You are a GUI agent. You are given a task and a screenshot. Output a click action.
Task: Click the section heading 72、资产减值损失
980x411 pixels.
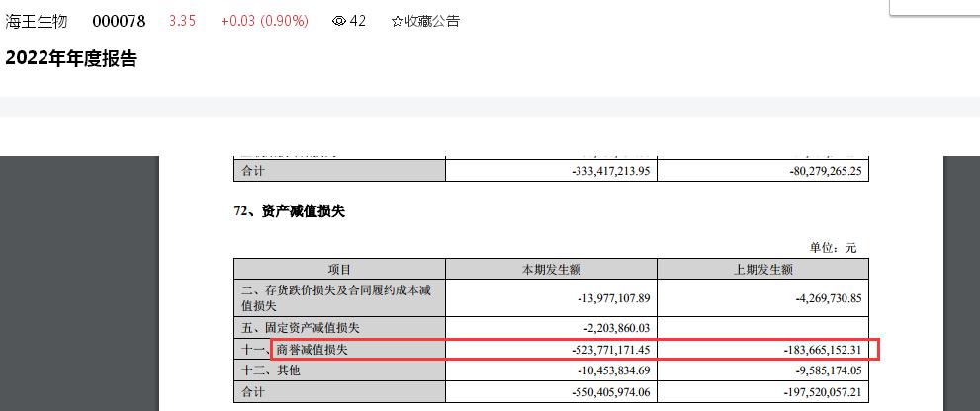290,211
